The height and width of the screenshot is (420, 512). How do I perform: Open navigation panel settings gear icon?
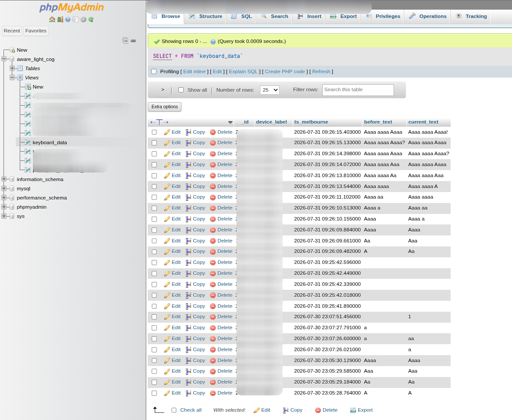tap(83, 19)
